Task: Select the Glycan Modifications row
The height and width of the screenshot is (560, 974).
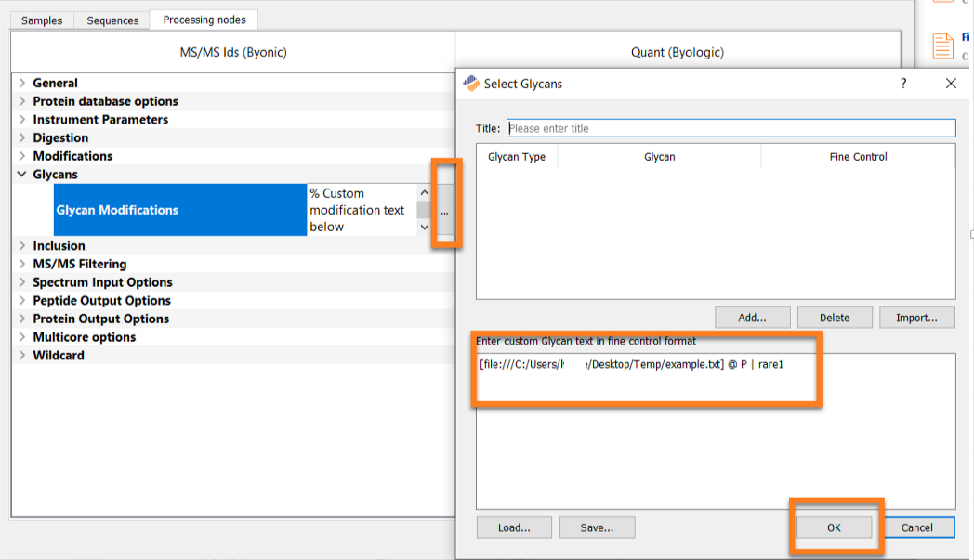Action: click(180, 210)
